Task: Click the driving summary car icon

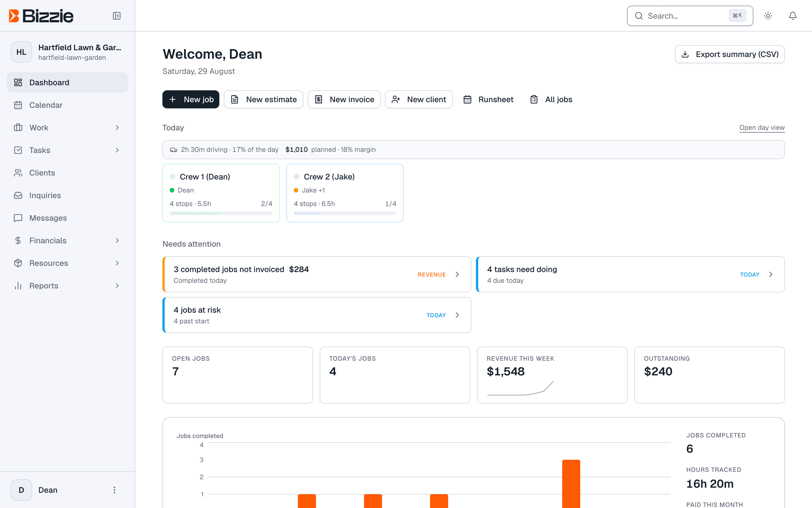Action: coord(173,150)
